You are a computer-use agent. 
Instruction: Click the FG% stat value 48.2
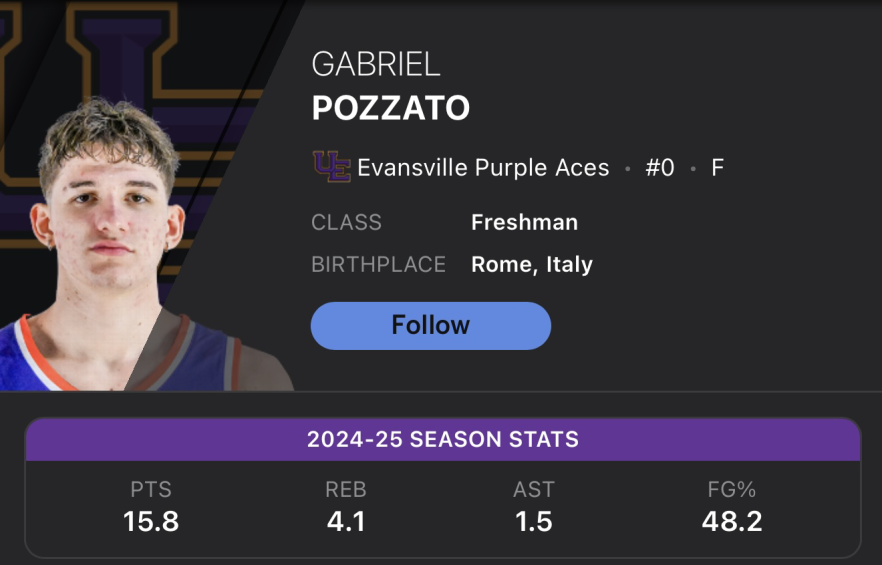pos(732,522)
